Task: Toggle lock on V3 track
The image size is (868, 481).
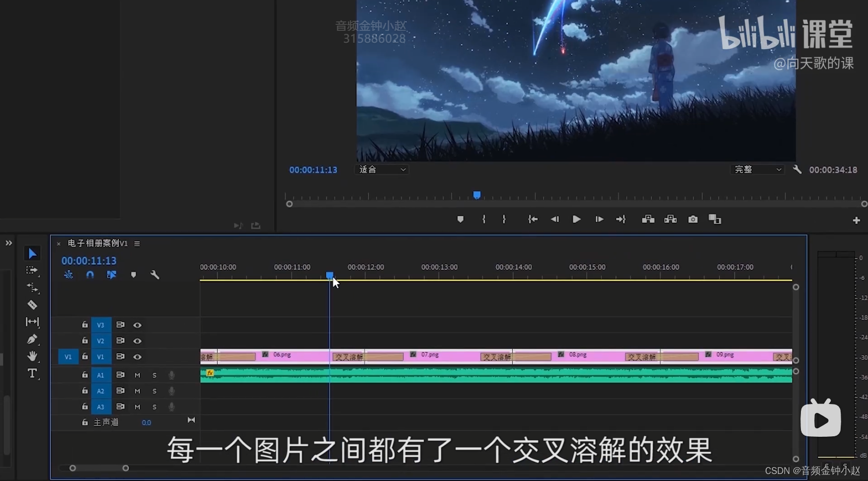Action: [85, 324]
